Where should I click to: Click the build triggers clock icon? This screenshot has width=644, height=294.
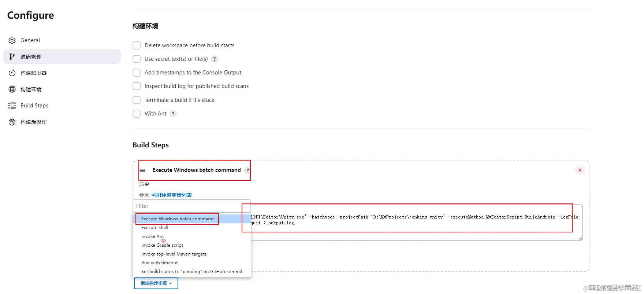12,73
